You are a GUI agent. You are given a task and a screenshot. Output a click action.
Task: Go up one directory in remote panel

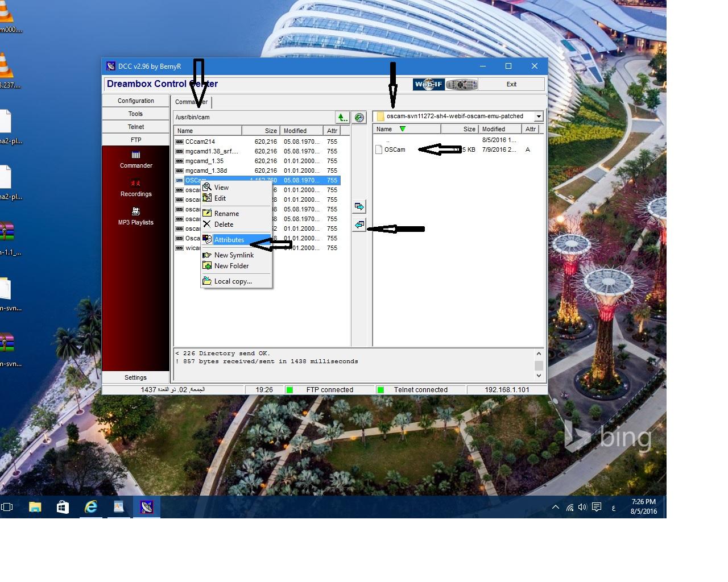point(342,117)
